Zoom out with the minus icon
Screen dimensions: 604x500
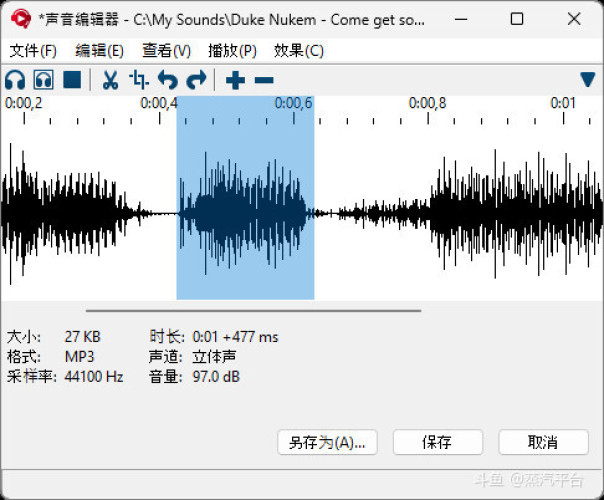pos(264,80)
